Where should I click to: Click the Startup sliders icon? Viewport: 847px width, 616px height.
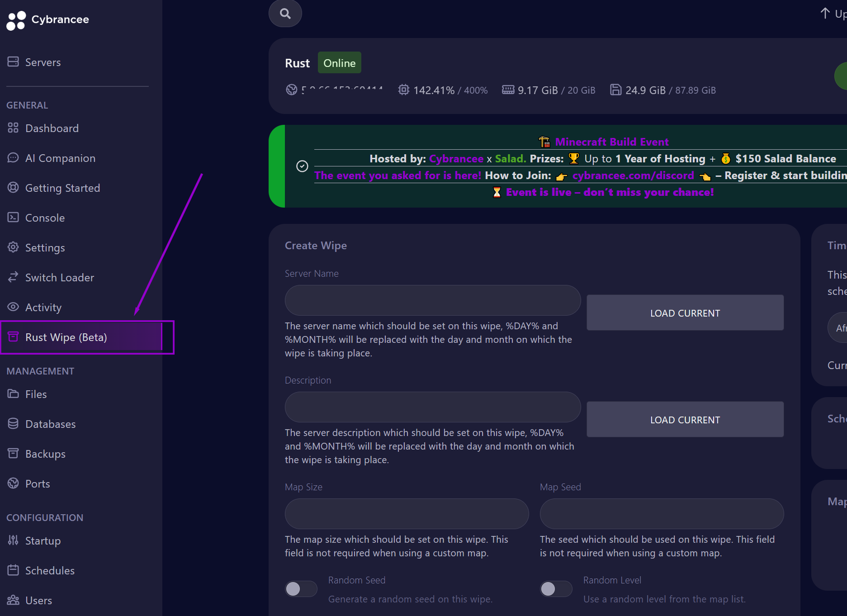coord(13,540)
